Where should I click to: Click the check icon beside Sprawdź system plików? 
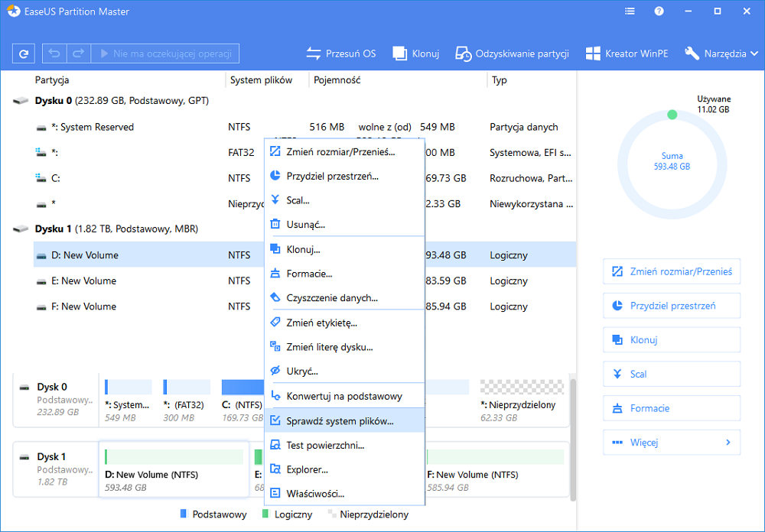click(275, 421)
